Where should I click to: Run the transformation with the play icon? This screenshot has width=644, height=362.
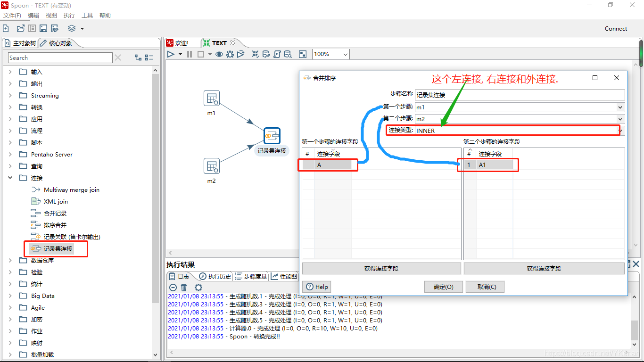(171, 54)
